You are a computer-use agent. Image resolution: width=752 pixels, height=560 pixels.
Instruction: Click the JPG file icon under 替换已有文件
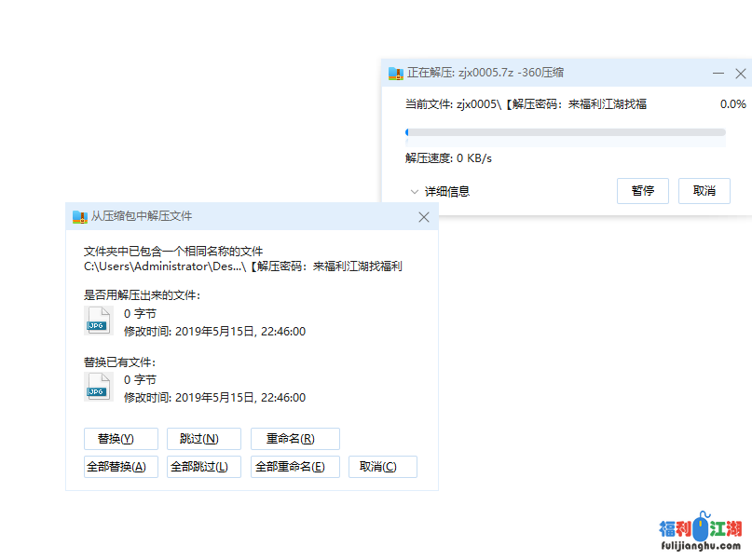point(98,386)
